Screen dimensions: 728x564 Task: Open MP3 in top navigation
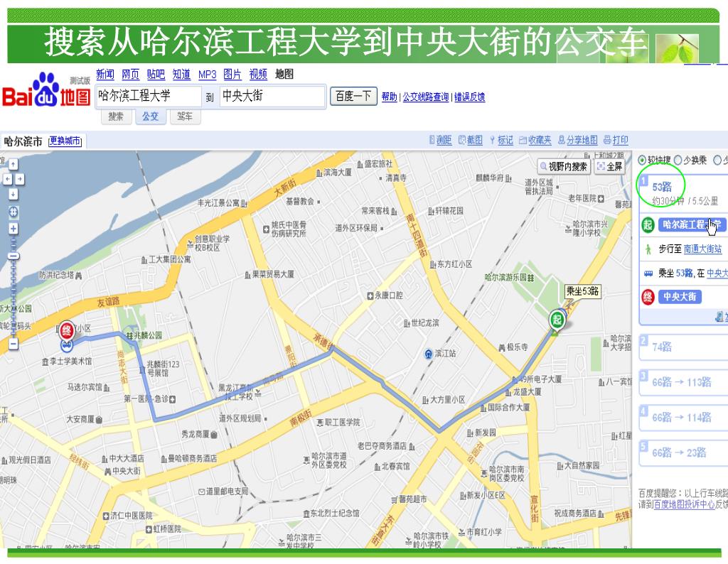tap(207, 75)
